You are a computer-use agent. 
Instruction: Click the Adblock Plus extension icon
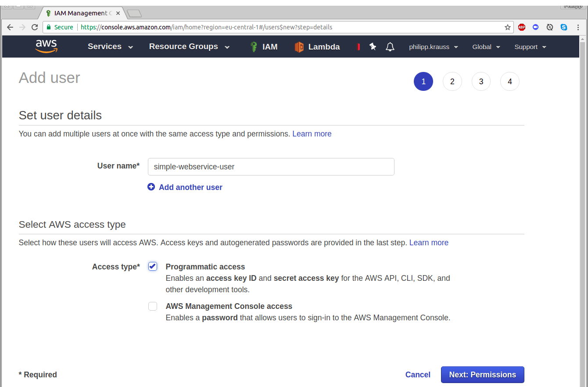pyautogui.click(x=521, y=27)
